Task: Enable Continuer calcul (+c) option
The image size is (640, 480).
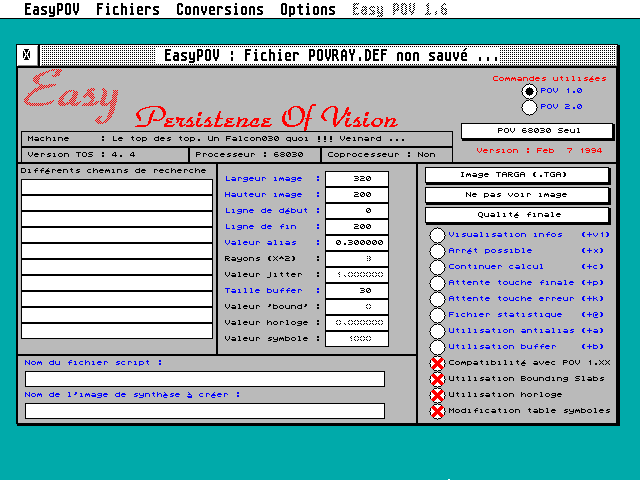Action: 437,267
